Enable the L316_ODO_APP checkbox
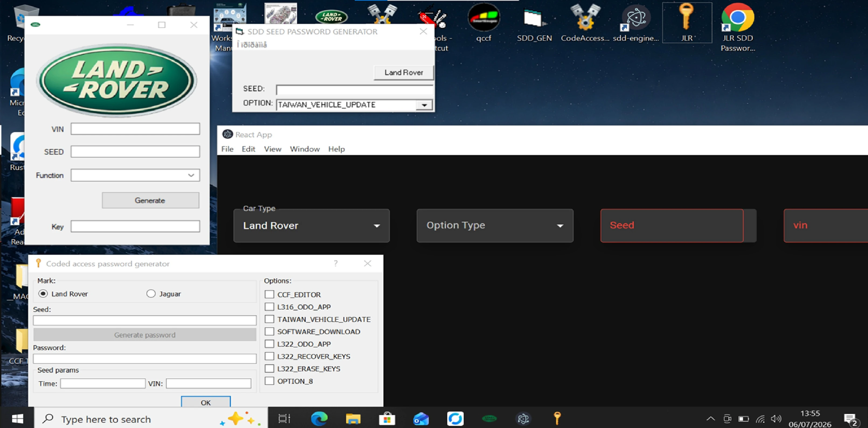This screenshot has width=868, height=428. click(x=269, y=307)
